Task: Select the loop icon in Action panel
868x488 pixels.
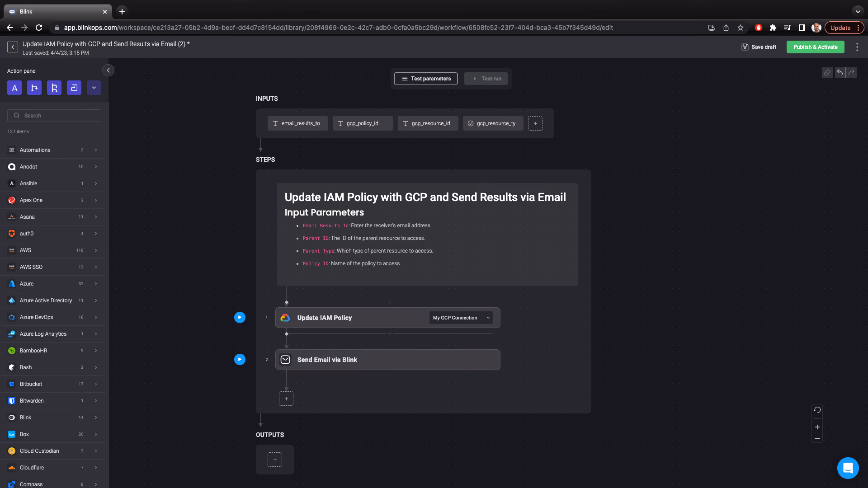Action: [x=74, y=88]
